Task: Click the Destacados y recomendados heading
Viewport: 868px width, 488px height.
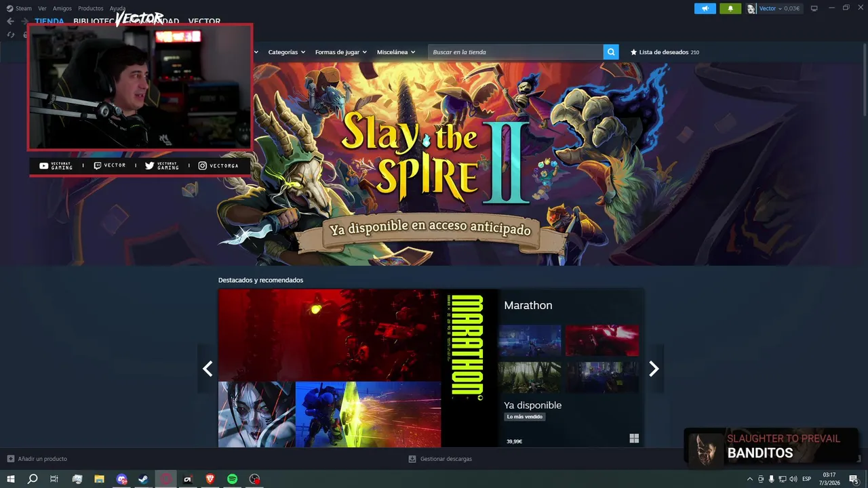Action: (x=260, y=280)
